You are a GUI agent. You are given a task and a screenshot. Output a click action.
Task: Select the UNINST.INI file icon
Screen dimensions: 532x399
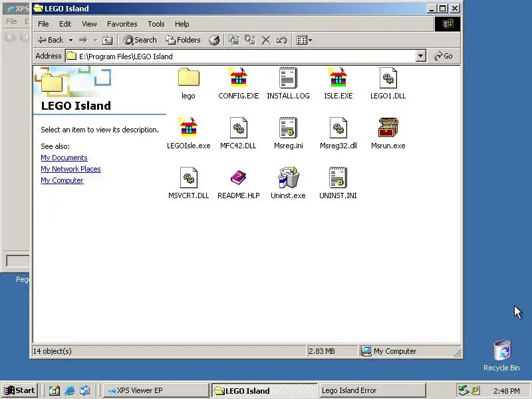coord(338,178)
